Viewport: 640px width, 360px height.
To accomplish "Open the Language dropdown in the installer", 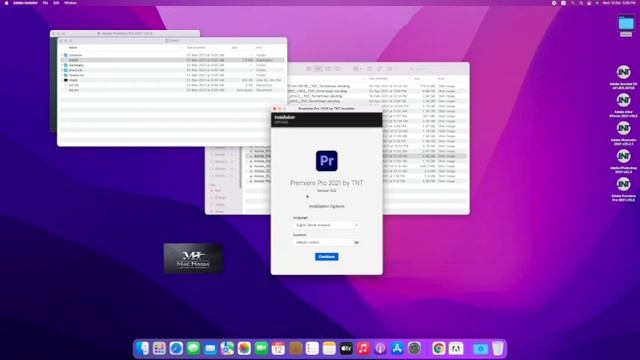I will pos(326,225).
